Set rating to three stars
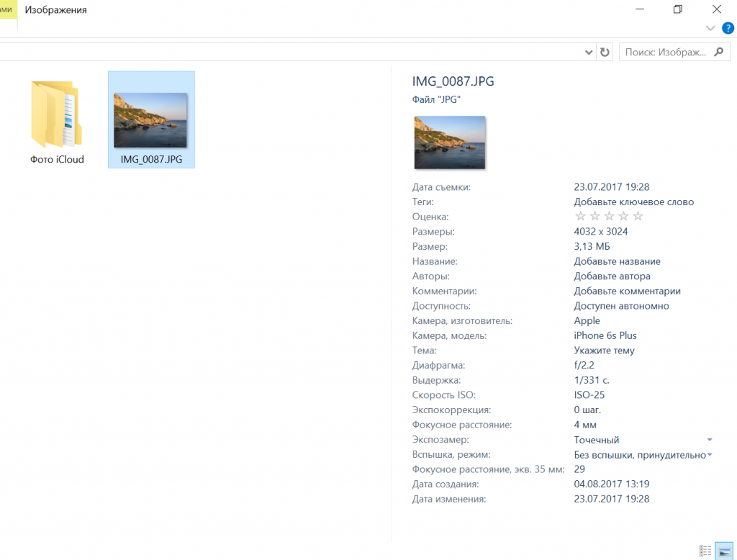Image resolution: width=737 pixels, height=560 pixels. point(609,216)
